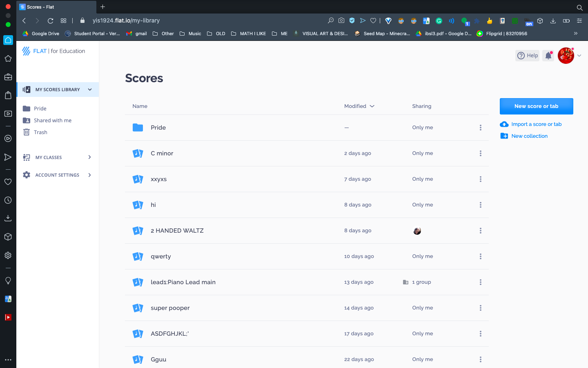Image resolution: width=588 pixels, height=368 pixels.
Task: Open the Google Drive bookmark
Action: (x=40, y=34)
